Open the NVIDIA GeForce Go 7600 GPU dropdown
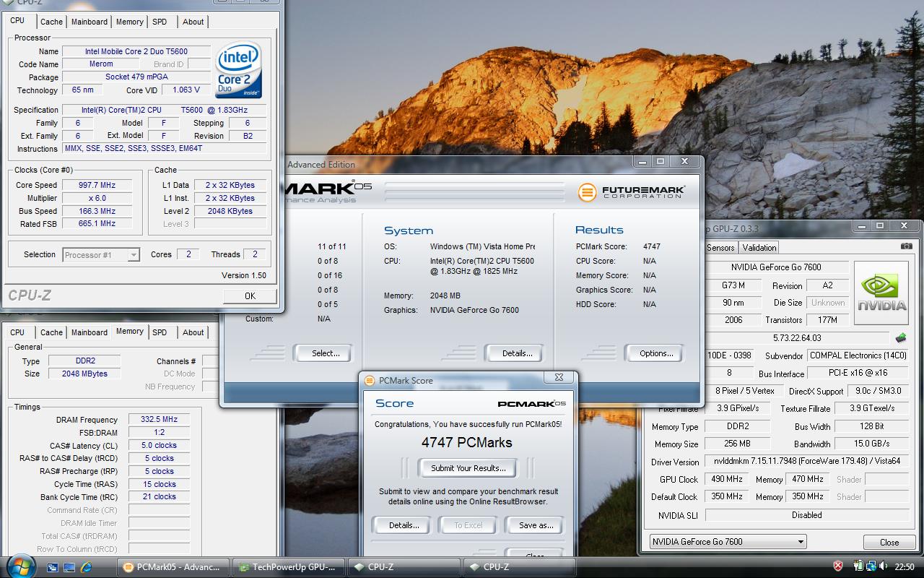This screenshot has height=578, width=924. click(728, 541)
